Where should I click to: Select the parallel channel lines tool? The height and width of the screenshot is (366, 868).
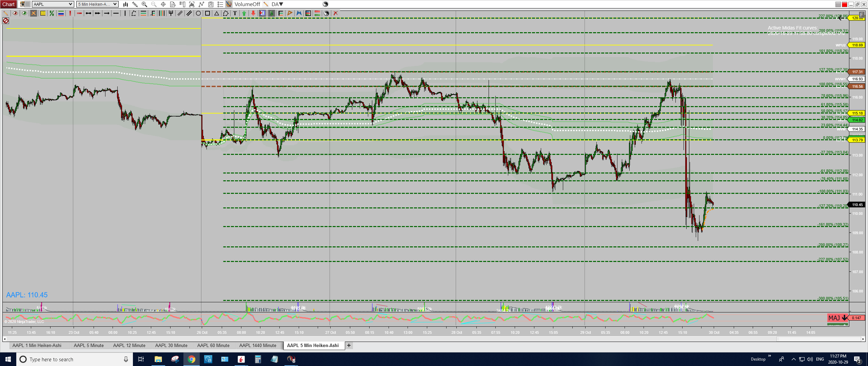click(x=189, y=13)
